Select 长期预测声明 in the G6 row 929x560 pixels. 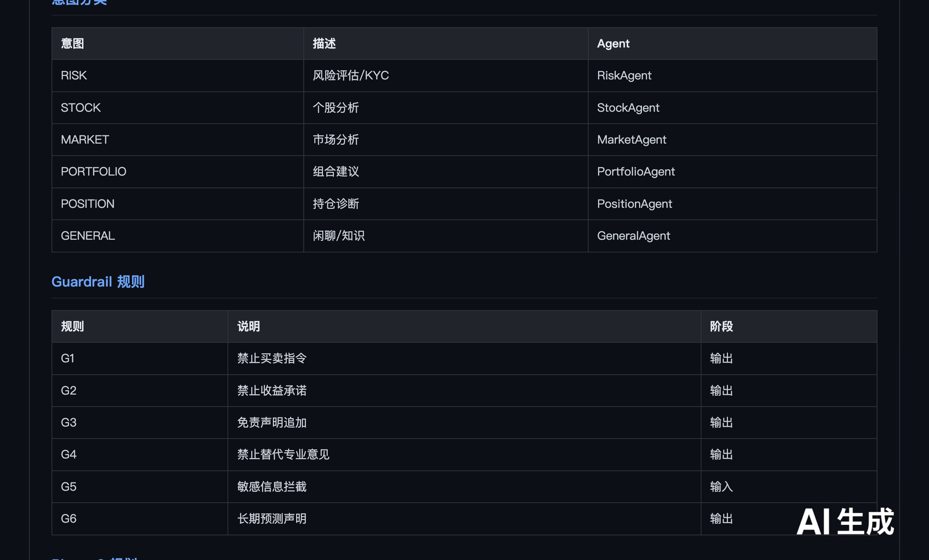tap(272, 519)
